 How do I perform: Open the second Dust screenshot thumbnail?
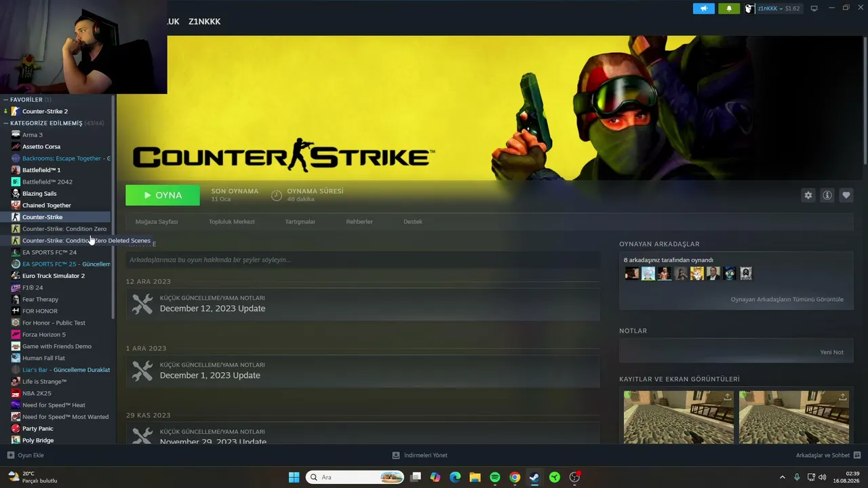click(794, 418)
